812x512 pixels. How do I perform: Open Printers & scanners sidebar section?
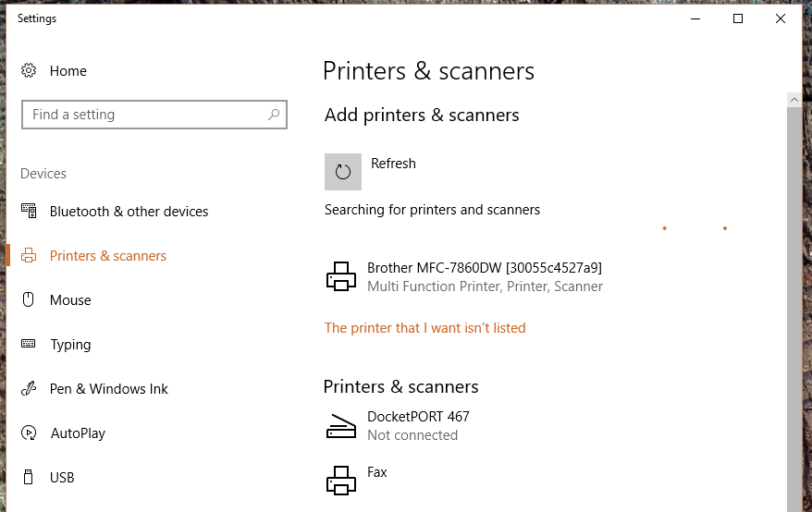tap(107, 256)
